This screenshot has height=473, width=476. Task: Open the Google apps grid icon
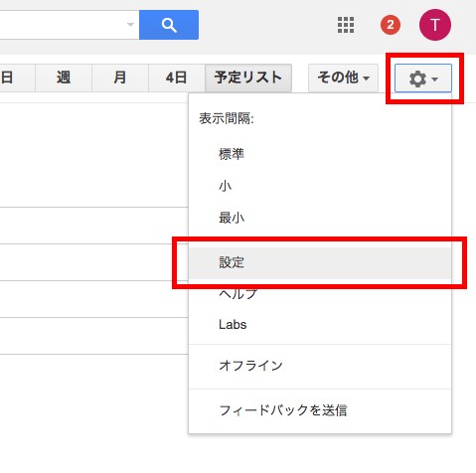346,25
